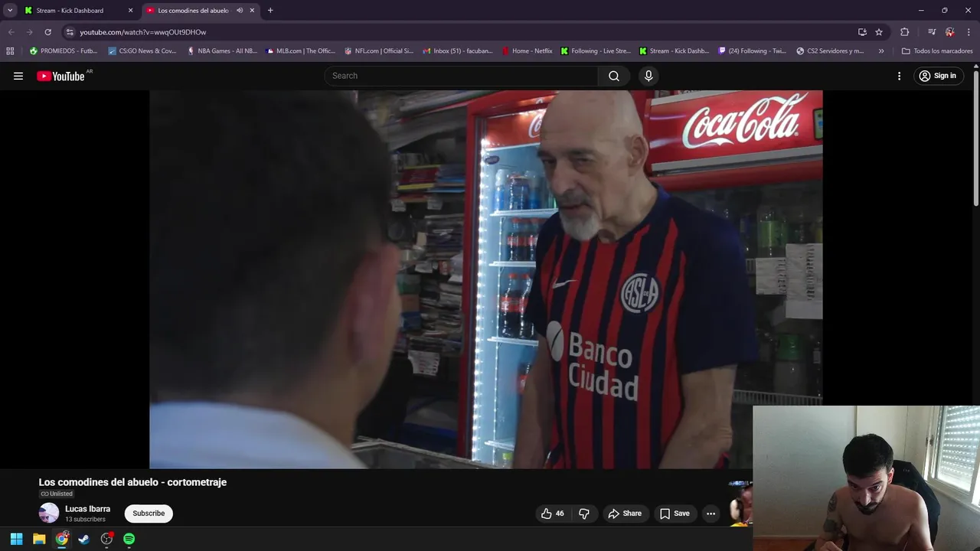Viewport: 980px width, 551px height.
Task: Open the Chrome three-dot menu
Action: point(969,32)
